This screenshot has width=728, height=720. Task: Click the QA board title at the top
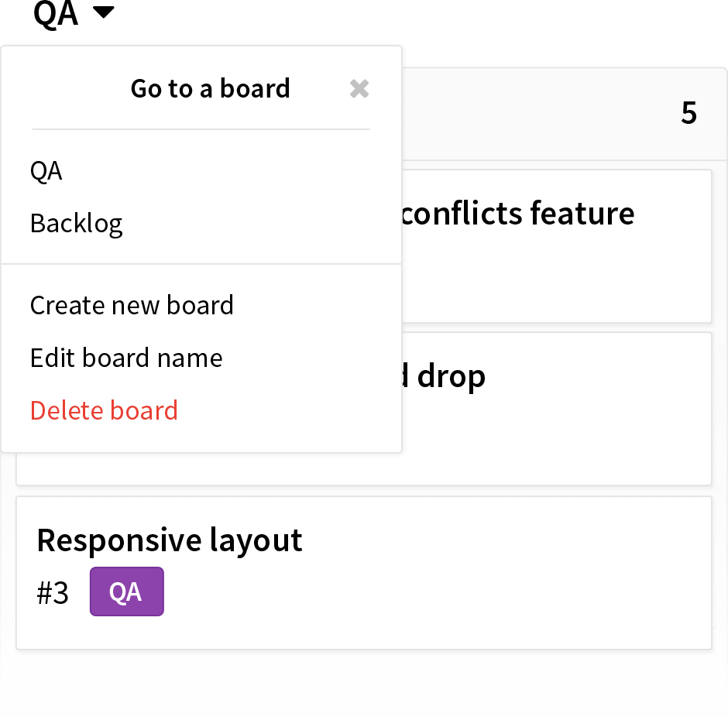click(55, 14)
